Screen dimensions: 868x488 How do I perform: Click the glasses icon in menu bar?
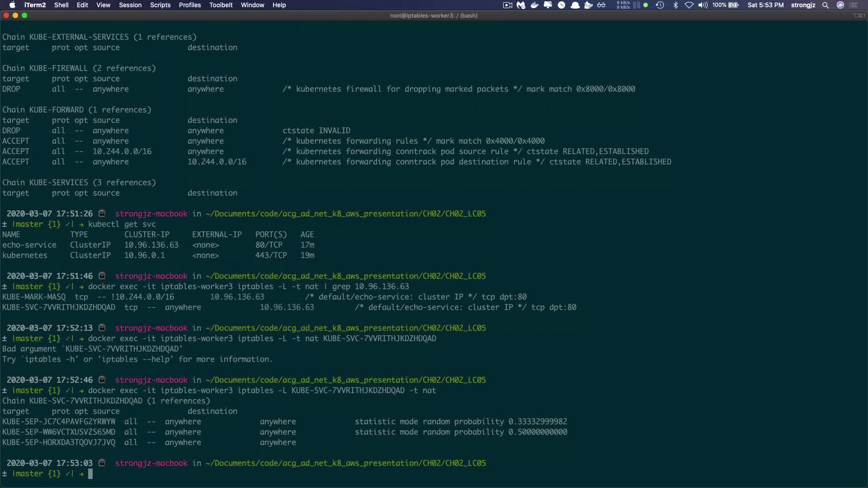(601, 5)
